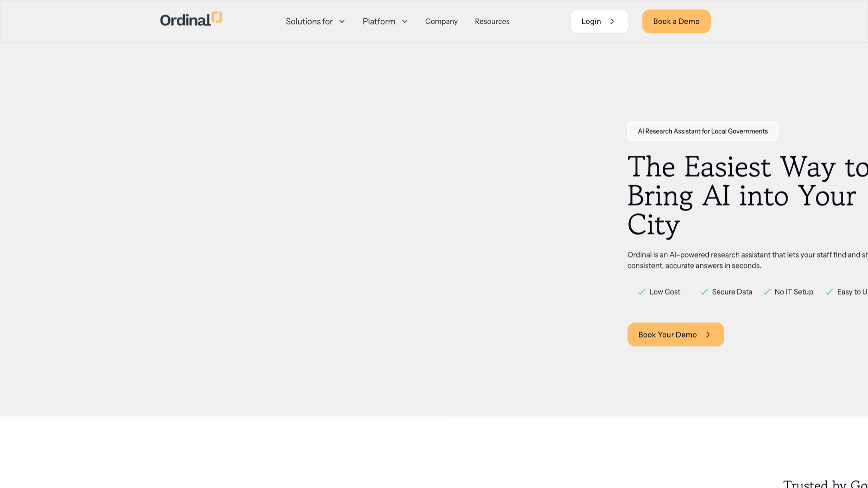The height and width of the screenshot is (488, 868).
Task: Go to the Company page
Action: pos(441,22)
